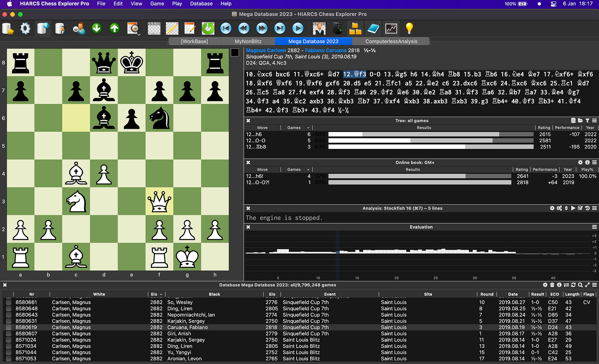
Task: Click the notepad with pencil icon
Action: 190,28
